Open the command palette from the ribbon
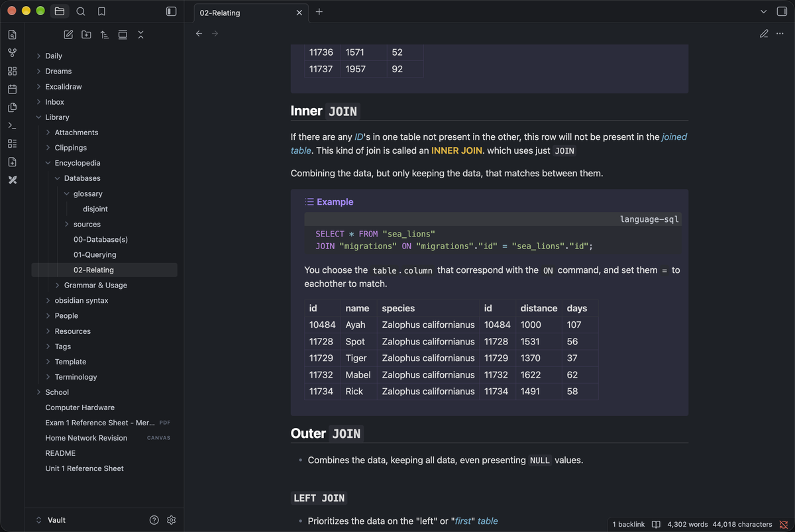The height and width of the screenshot is (532, 795). pos(12,125)
